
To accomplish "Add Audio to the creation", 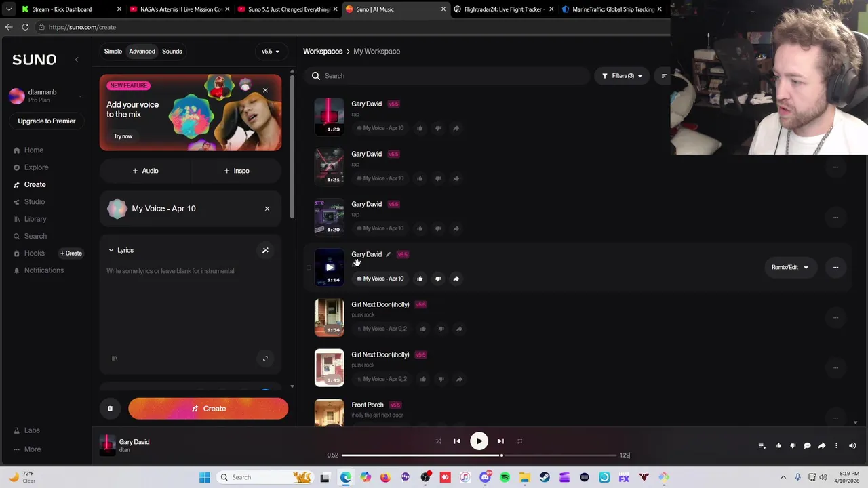I will pyautogui.click(x=145, y=171).
